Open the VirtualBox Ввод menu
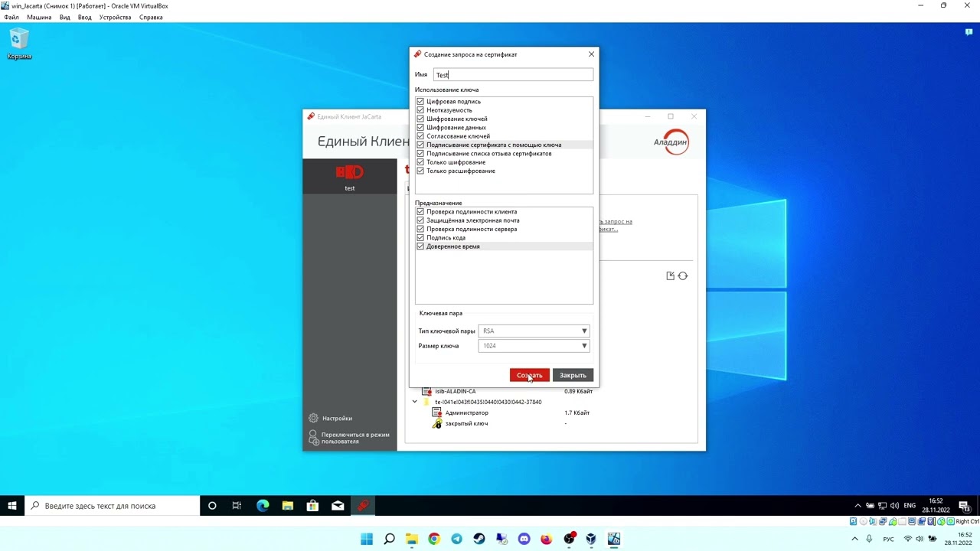The width and height of the screenshot is (980, 551). 85,17
